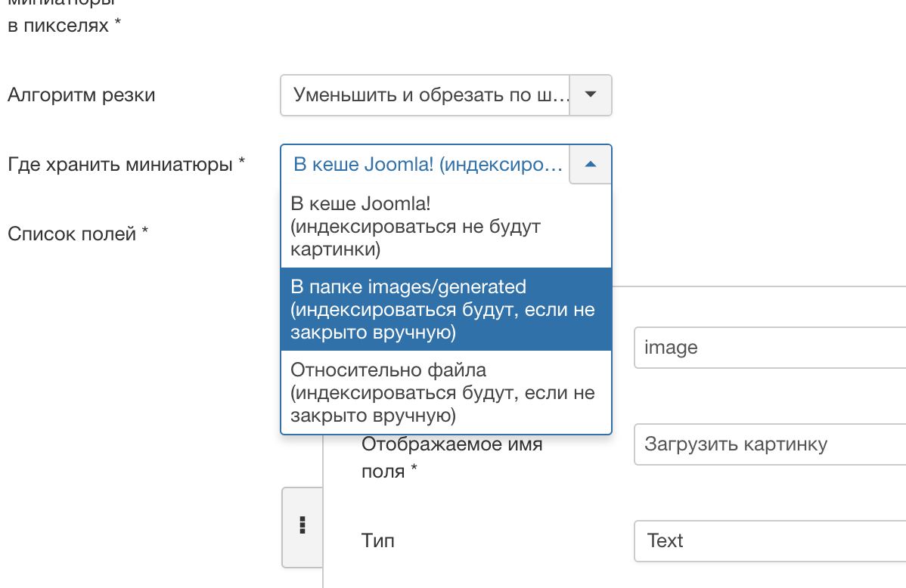Pick the 'Относительно файла' option
The image size is (906, 588).
(x=445, y=392)
